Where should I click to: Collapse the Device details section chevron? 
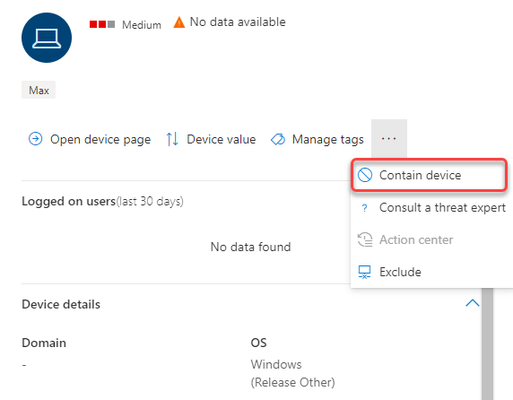(x=472, y=303)
